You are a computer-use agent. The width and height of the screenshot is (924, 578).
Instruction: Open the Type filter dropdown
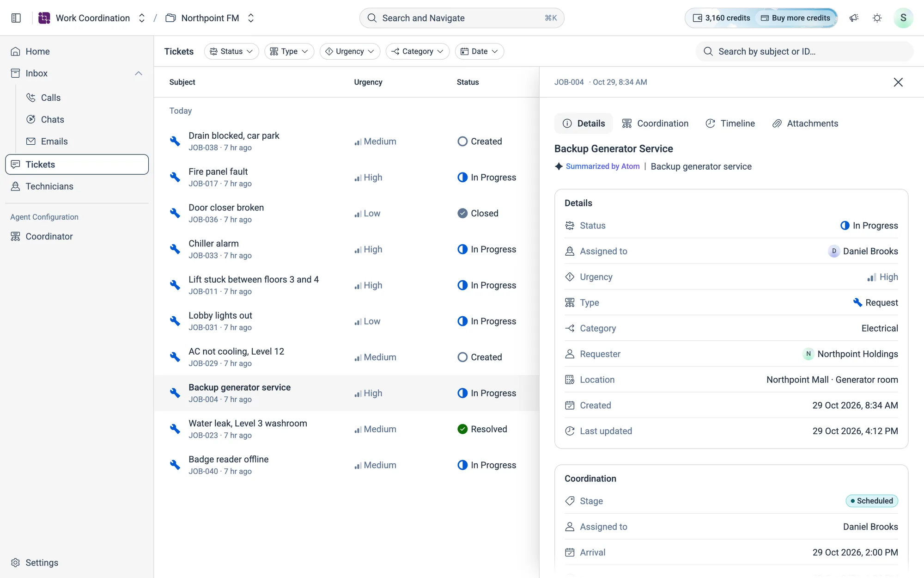pos(289,51)
